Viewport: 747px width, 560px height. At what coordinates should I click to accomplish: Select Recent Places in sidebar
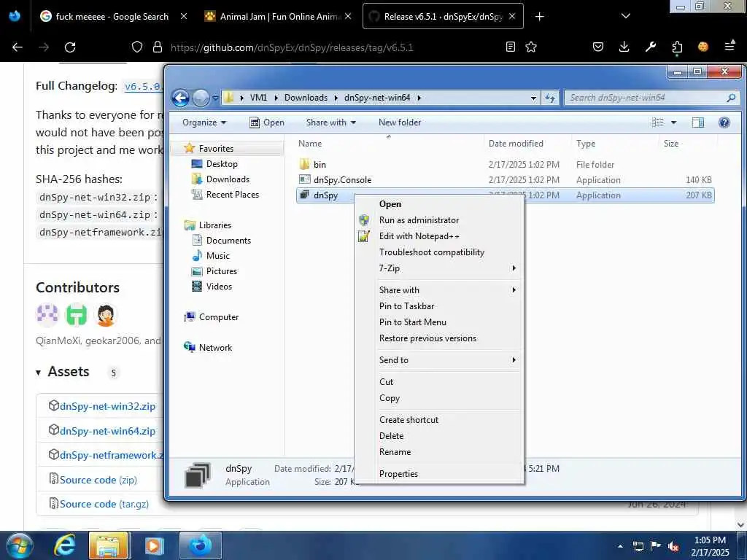click(232, 194)
